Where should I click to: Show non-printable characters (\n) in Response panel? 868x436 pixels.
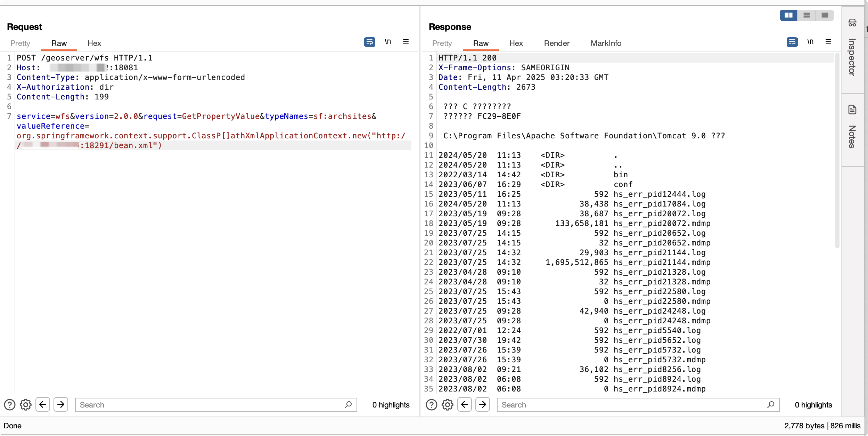[x=810, y=42]
